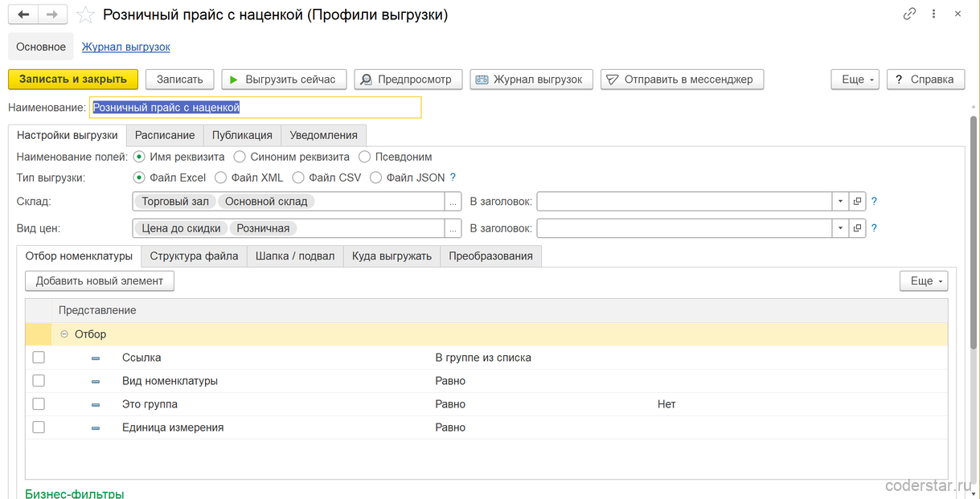Tick the checkbox for Ссылка filter
Screen dimensions: 980x499
(39, 358)
